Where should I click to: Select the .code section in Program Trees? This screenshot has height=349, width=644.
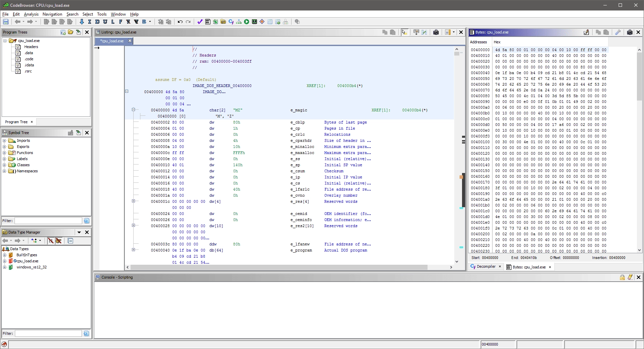click(29, 59)
